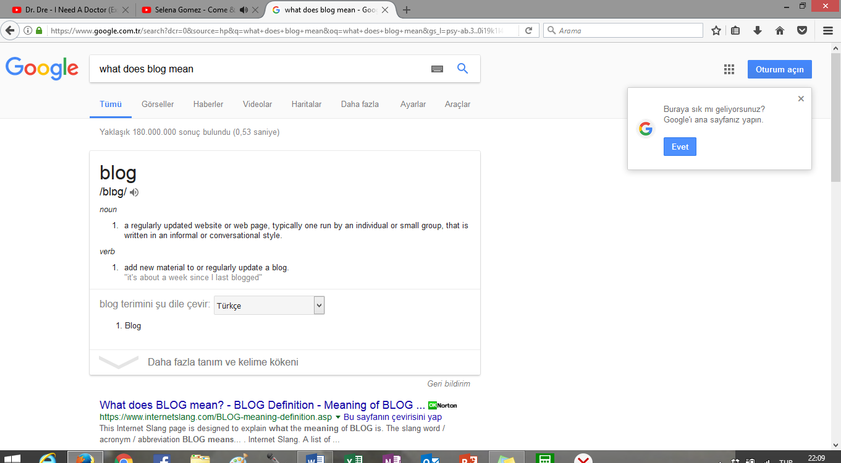Close the Dr. Dre tab

pyautogui.click(x=126, y=10)
